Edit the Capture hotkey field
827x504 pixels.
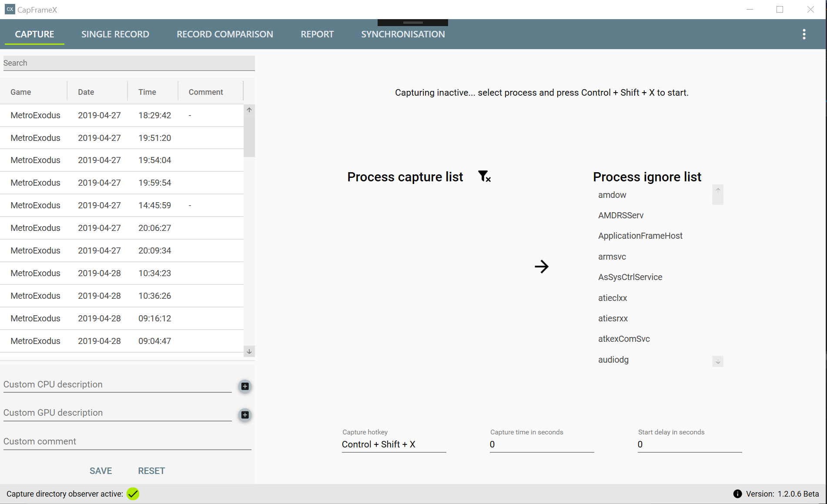click(394, 444)
